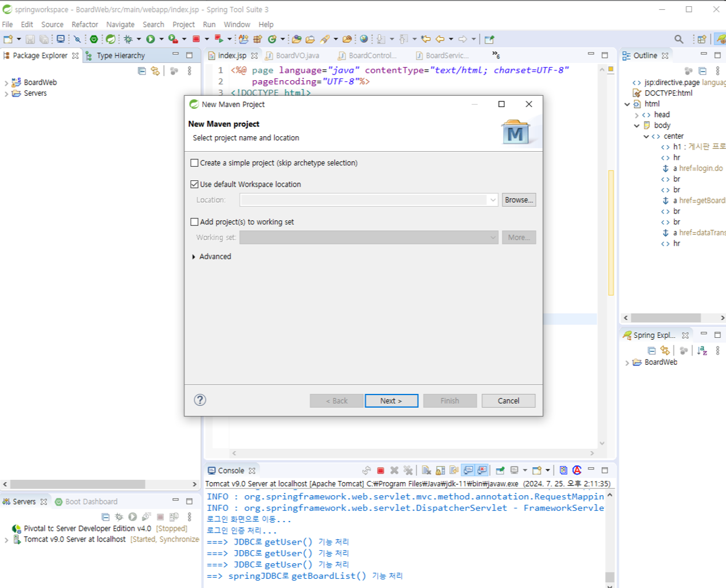Click the Last Edit Location arrow icon
Viewport: 726px width, 588px height.
click(426, 39)
